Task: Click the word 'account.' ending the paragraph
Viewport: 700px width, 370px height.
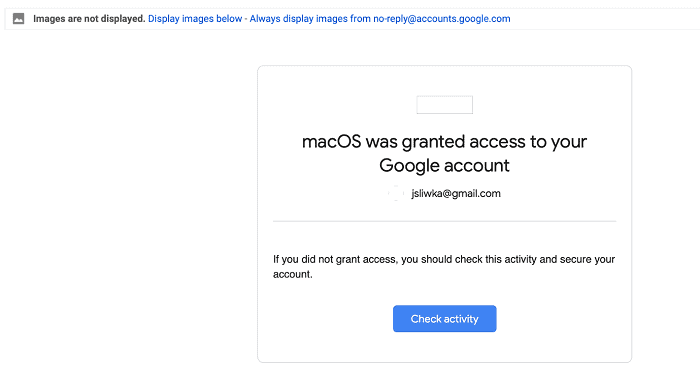Action: point(293,274)
